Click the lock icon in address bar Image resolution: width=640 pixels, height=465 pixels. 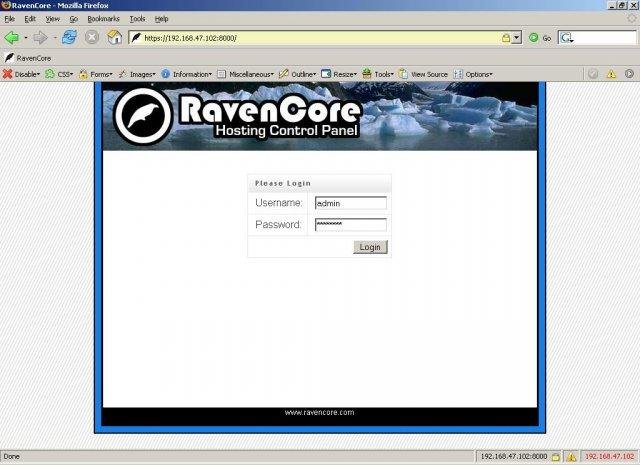point(506,38)
